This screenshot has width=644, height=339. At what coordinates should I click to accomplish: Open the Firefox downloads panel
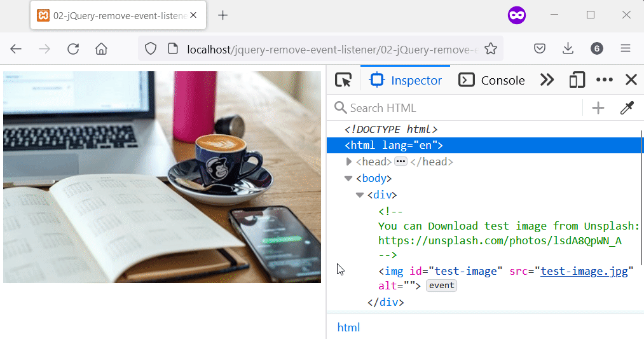point(568,49)
